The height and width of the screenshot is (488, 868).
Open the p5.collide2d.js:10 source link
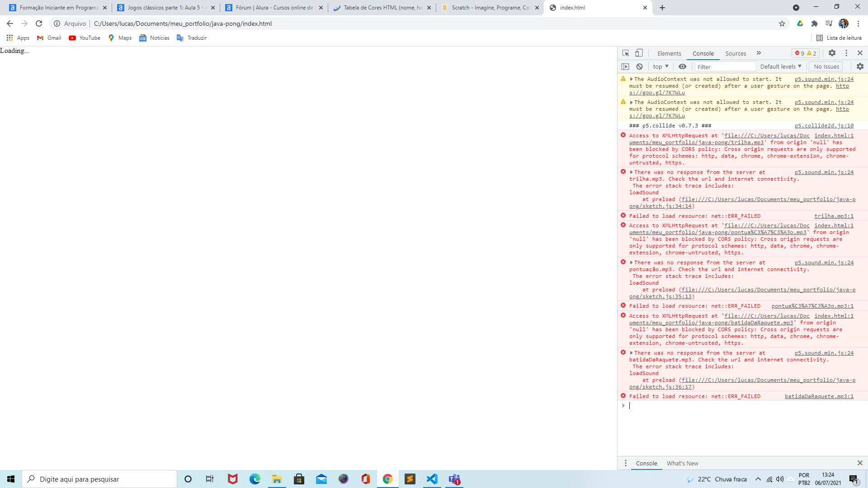click(x=824, y=126)
